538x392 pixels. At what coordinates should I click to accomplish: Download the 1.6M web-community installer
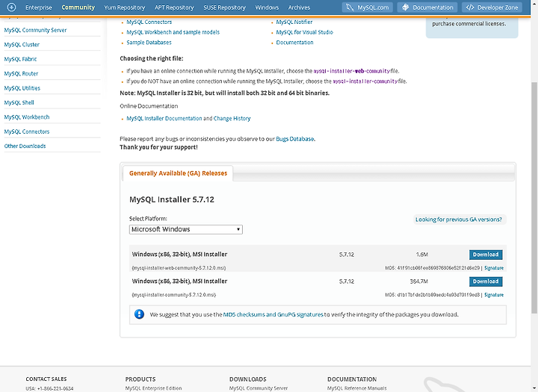pos(486,255)
